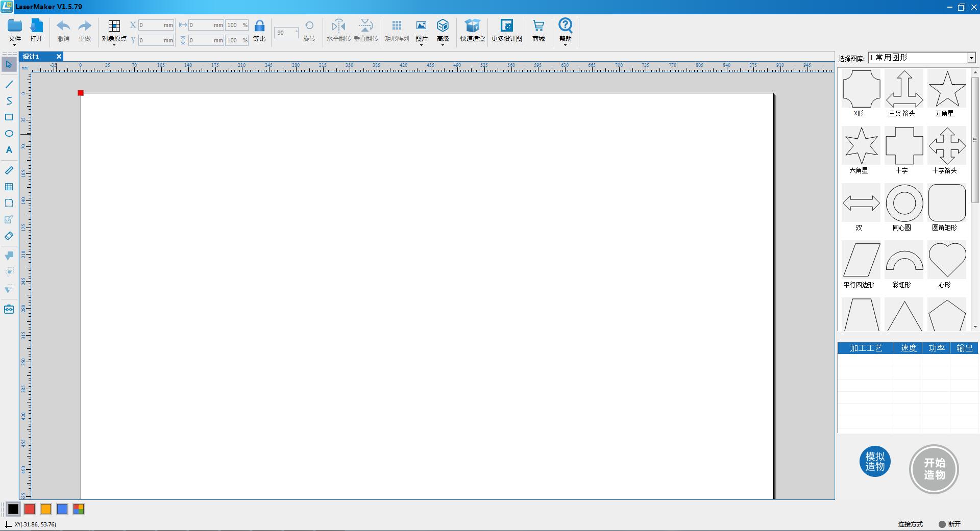Select the ellipse drawing tool

9,134
